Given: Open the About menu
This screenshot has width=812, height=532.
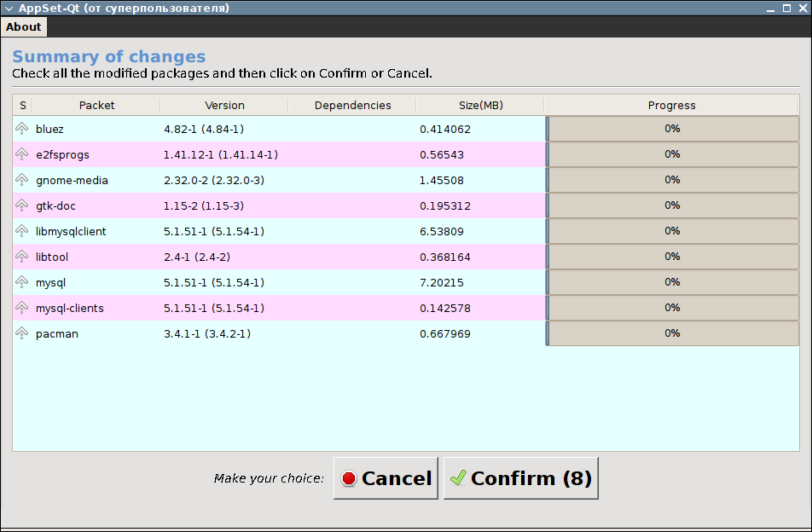Looking at the screenshot, I should (x=23, y=27).
